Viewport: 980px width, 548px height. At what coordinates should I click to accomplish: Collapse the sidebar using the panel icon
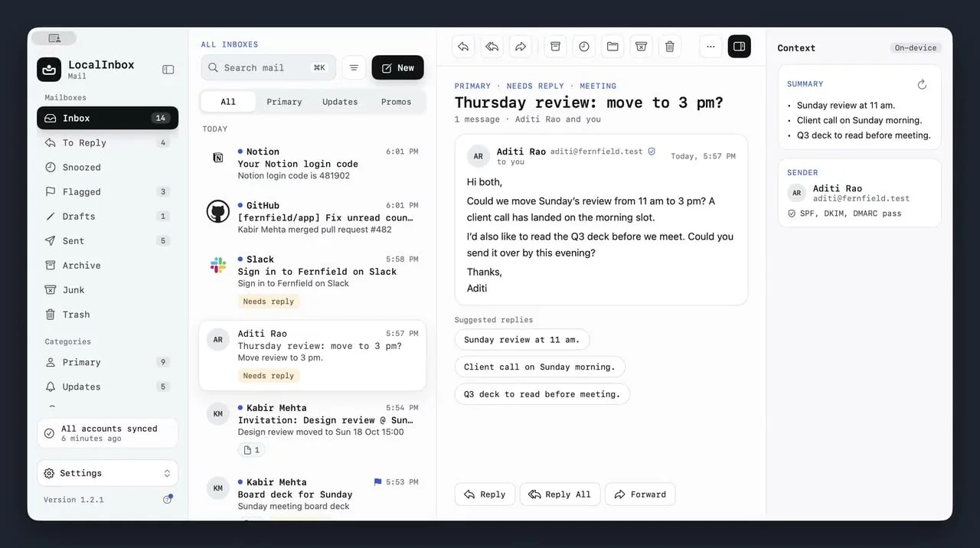click(x=168, y=70)
